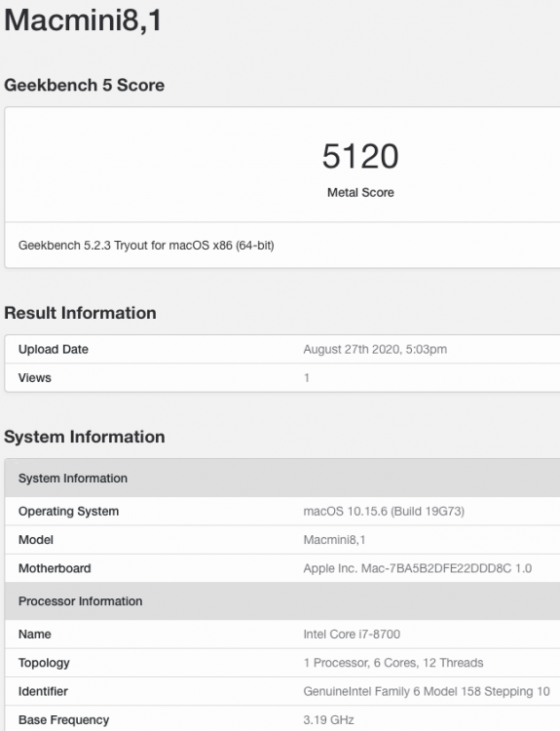This screenshot has width=560, height=731.
Task: Select the macOS 10.15.6 (Build 19G73) value
Action: pyautogui.click(x=384, y=512)
